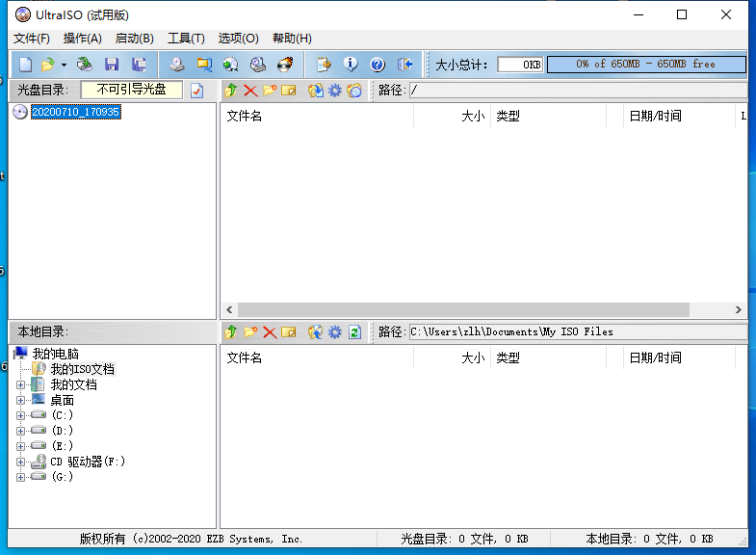
Task: Click the Save (floppy disk) toolbar icon
Action: (112, 65)
